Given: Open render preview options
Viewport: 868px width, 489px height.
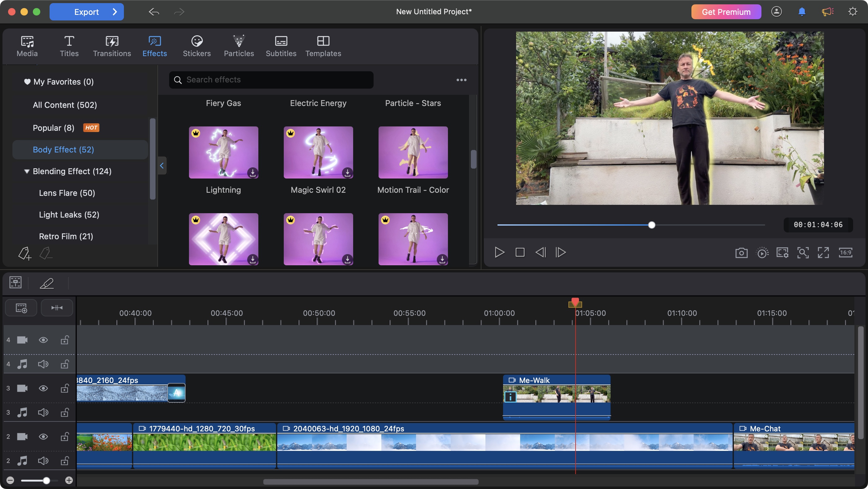Looking at the screenshot, I should pos(763,252).
